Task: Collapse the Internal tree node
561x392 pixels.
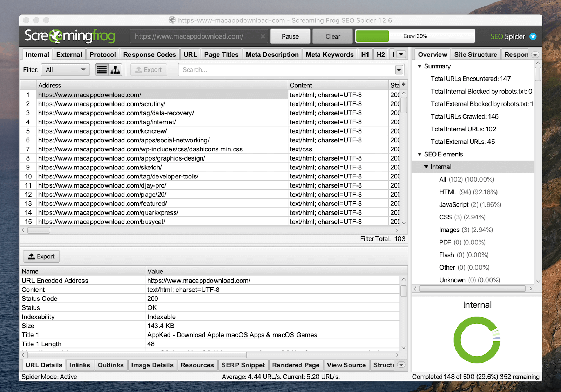Action: [426, 167]
